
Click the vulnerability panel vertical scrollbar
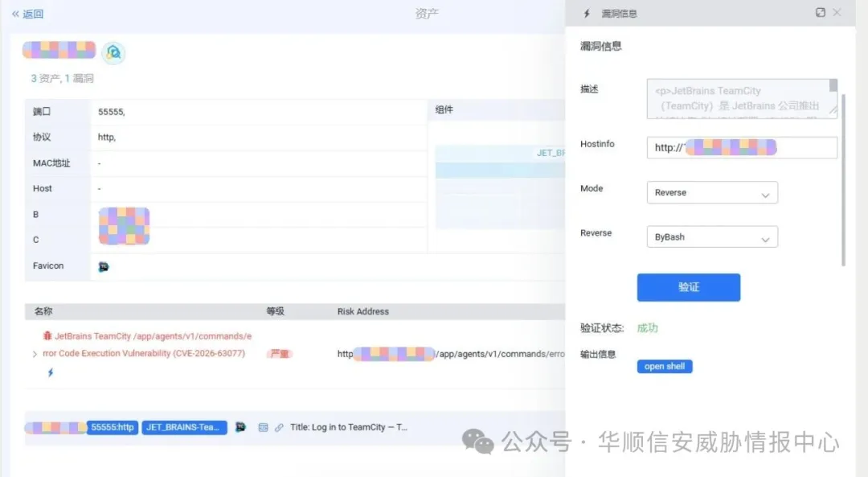844,180
